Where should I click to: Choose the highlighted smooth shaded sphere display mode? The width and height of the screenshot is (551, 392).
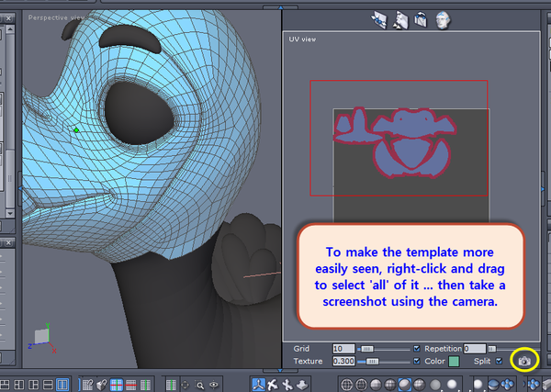(x=404, y=385)
